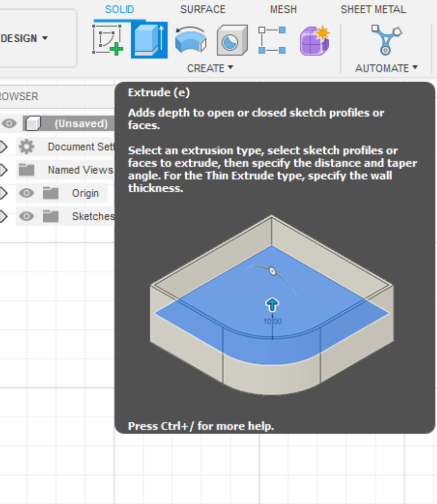Open the MESH tab

click(x=283, y=9)
